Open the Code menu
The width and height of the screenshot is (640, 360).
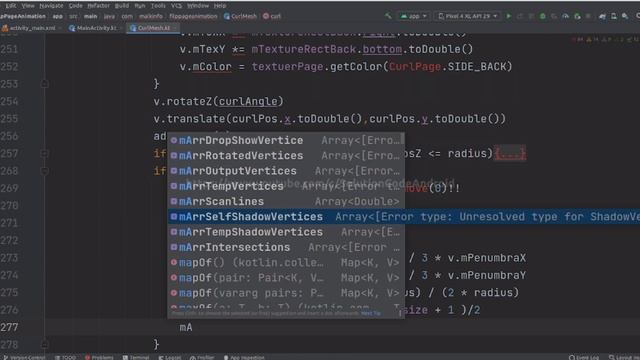(x=75, y=6)
